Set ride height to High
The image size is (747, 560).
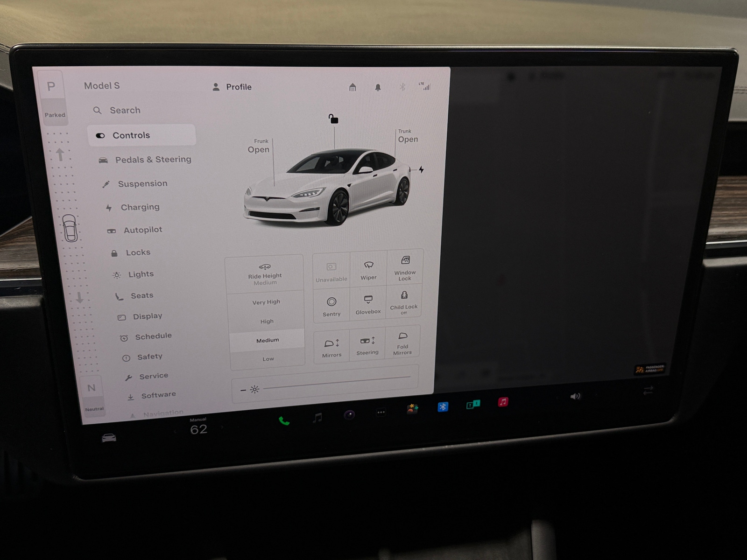pyautogui.click(x=267, y=322)
